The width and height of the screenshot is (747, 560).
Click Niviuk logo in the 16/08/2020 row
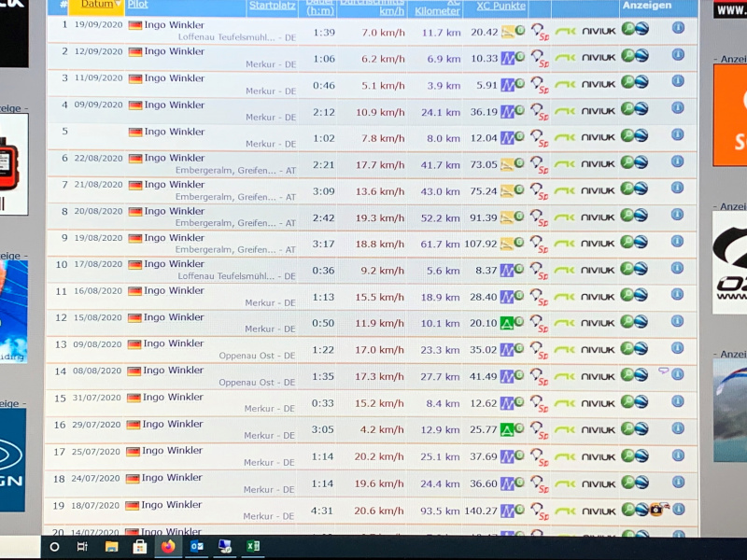pos(599,297)
